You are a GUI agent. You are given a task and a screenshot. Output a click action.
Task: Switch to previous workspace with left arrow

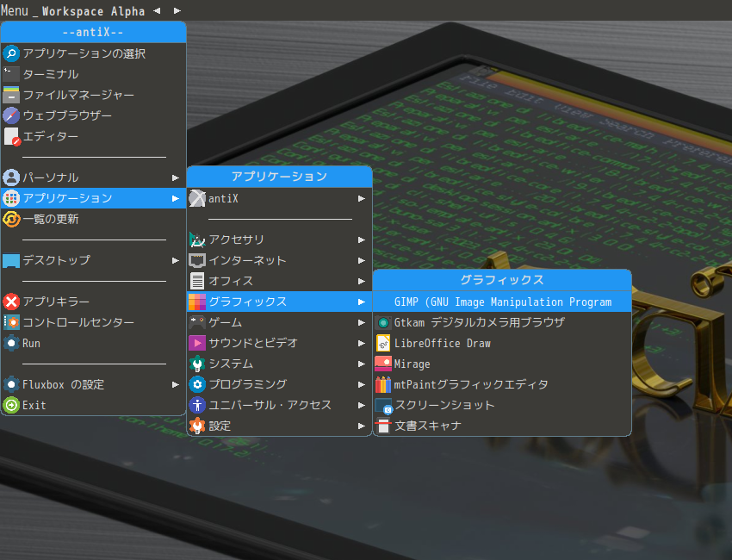tap(157, 10)
